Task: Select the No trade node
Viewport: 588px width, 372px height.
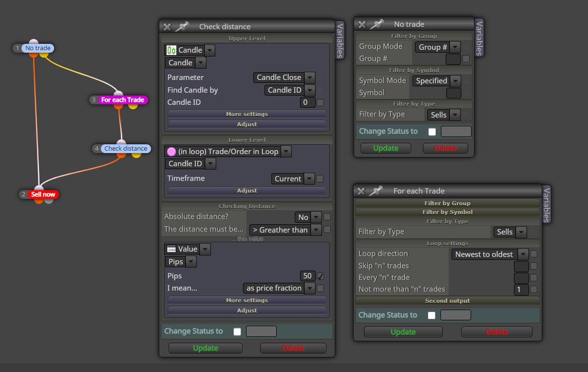Action: click(38, 48)
